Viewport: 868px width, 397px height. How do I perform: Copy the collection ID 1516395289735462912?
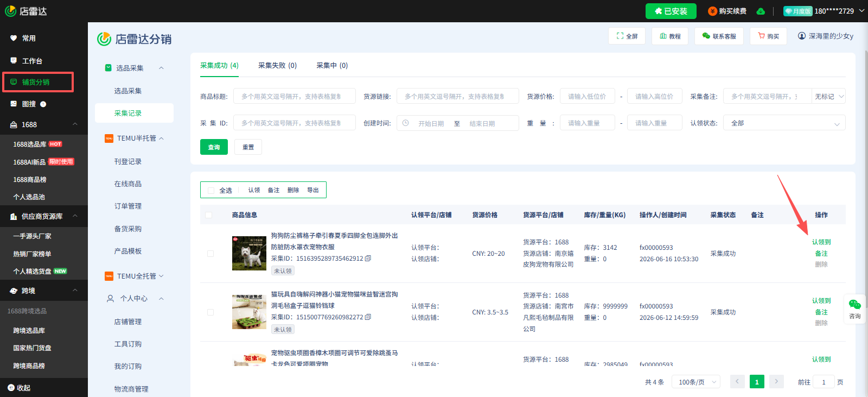[368, 259]
